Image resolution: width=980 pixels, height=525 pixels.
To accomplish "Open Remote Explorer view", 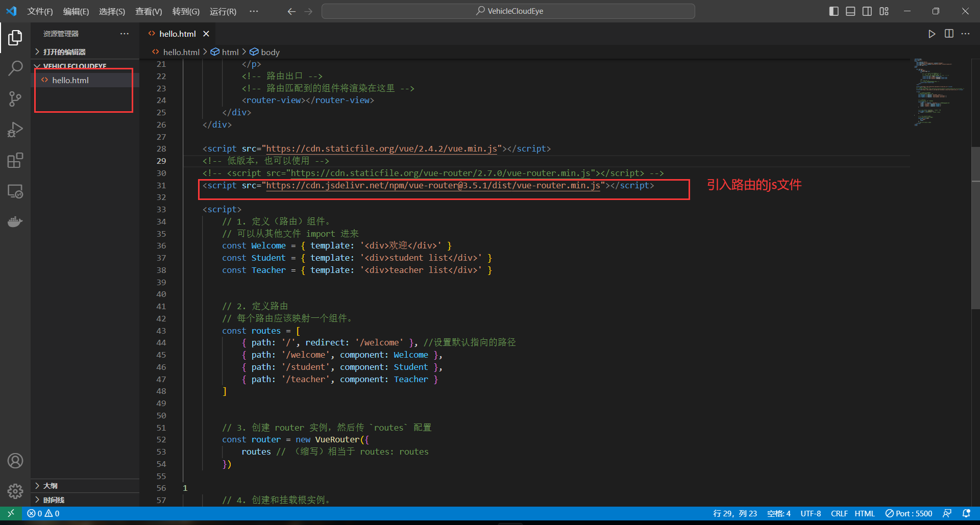I will [x=15, y=191].
